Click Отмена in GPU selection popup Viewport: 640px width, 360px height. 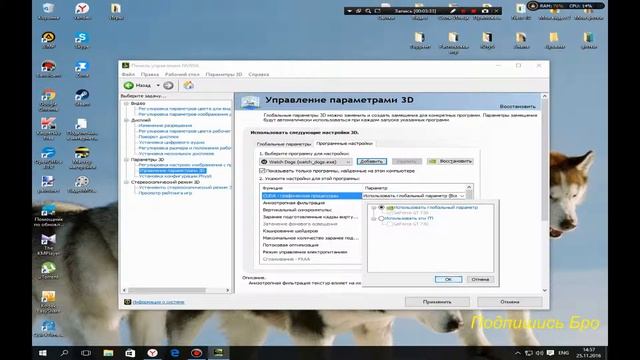click(480, 280)
